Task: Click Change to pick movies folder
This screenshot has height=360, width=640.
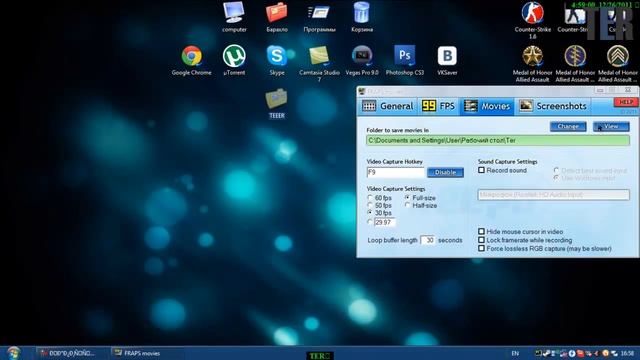Action: coord(568,127)
